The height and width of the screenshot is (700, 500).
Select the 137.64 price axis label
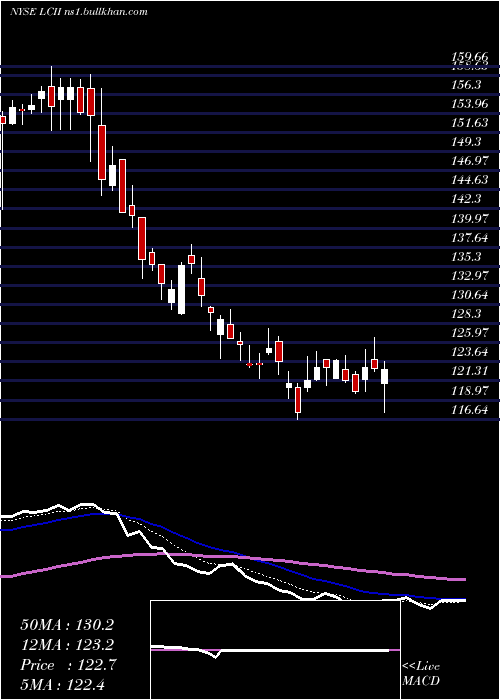[470, 237]
